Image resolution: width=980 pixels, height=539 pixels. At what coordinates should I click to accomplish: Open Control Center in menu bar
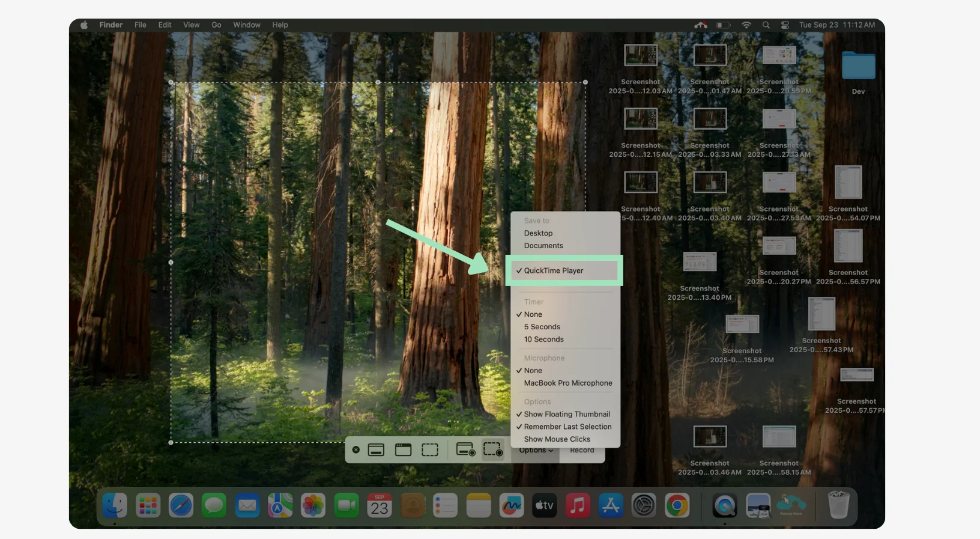pyautogui.click(x=785, y=25)
